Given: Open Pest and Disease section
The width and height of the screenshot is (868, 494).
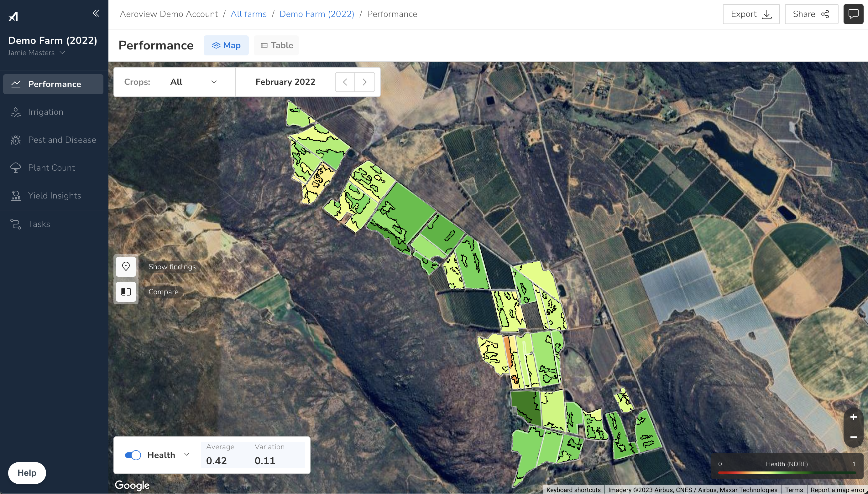Looking at the screenshot, I should (x=53, y=140).
